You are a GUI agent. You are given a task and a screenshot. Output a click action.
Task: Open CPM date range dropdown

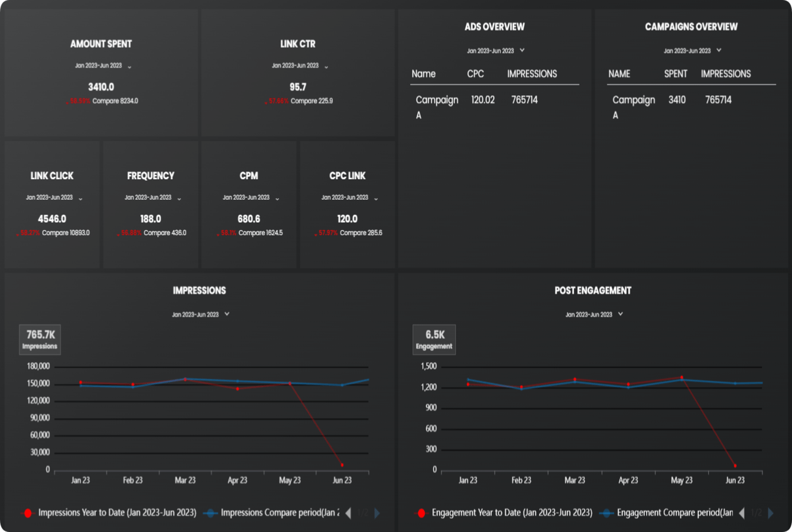(x=251, y=198)
